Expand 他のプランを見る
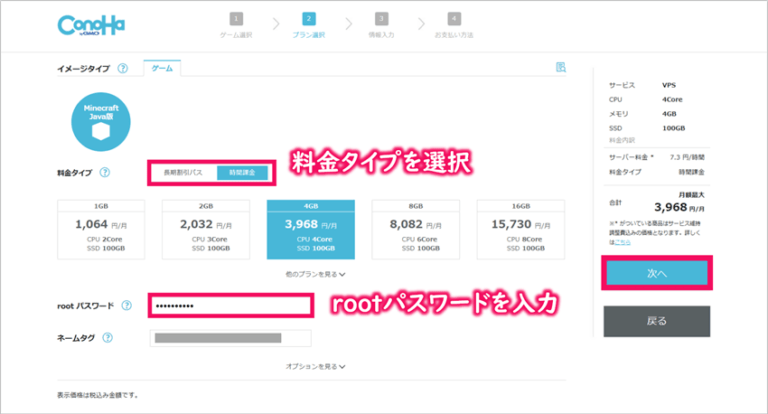Screen dimensions: 768x414 coord(315,273)
